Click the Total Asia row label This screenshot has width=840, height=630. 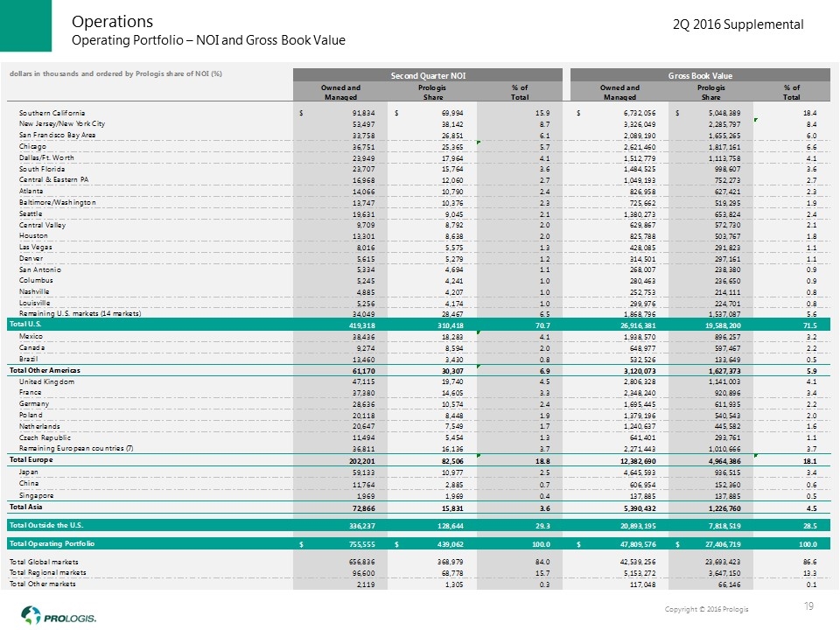28,507
